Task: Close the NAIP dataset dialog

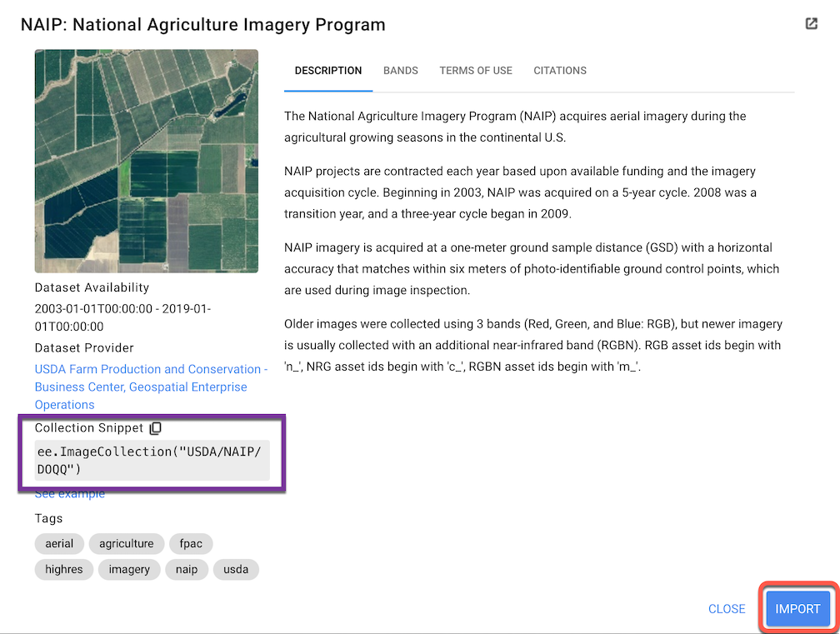Action: coord(727,609)
